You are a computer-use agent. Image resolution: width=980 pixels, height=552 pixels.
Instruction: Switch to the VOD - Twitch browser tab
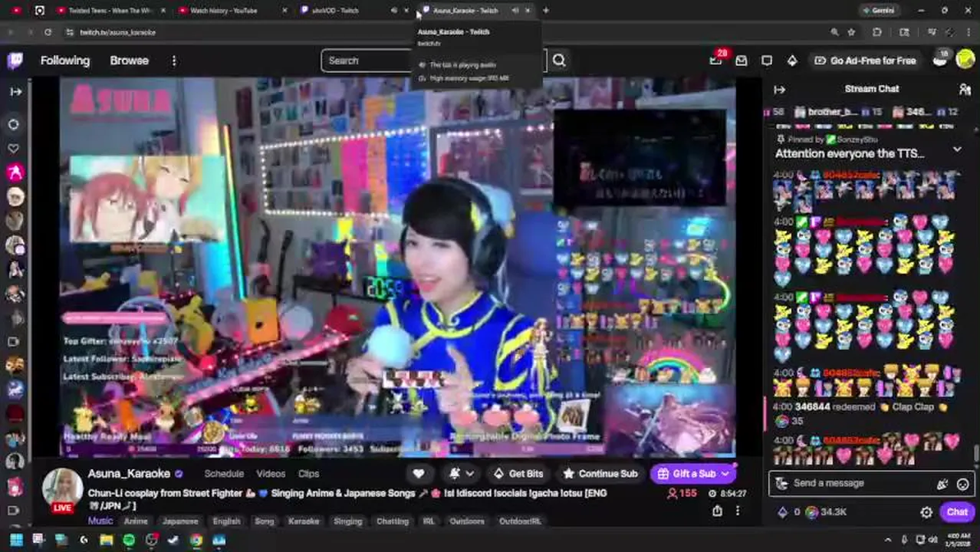tap(353, 11)
